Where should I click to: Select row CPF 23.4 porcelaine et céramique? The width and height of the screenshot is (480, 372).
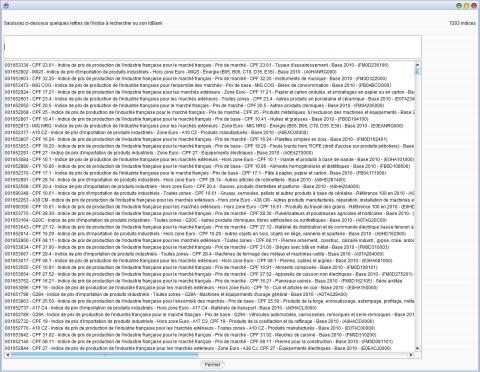pos(209,99)
